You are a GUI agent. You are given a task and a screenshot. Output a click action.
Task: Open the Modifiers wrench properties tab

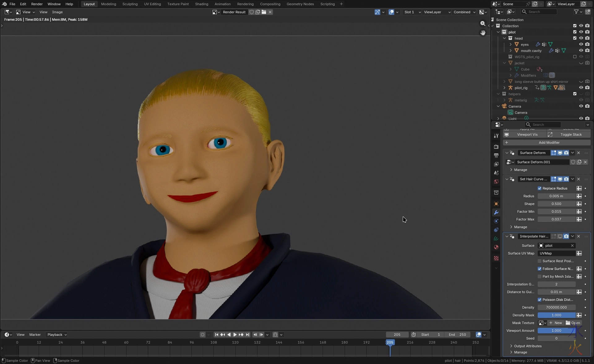pyautogui.click(x=496, y=212)
